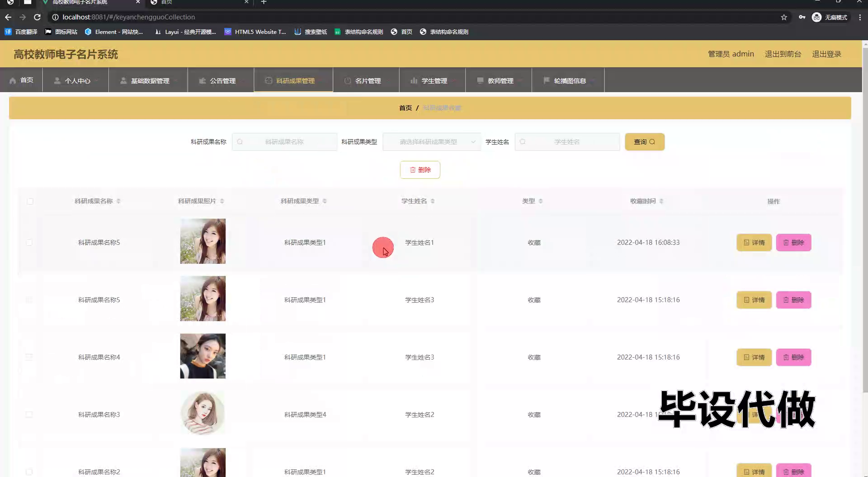868x477 pixels.
Task: Reload the page with the refresh icon
Action: (x=38, y=17)
